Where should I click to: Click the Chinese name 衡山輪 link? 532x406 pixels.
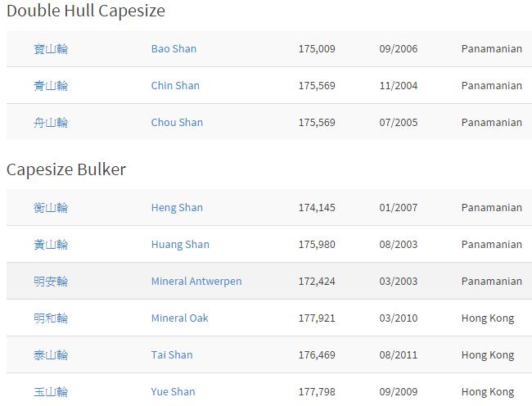point(51,208)
